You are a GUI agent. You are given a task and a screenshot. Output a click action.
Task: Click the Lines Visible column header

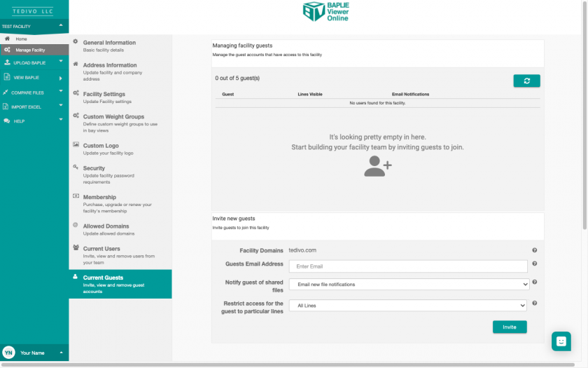click(310, 94)
